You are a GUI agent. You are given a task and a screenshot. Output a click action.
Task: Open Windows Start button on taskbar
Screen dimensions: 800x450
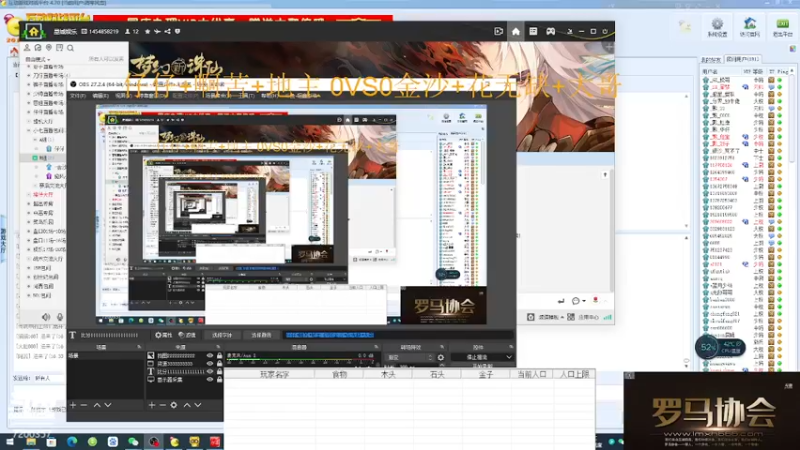(x=10, y=442)
